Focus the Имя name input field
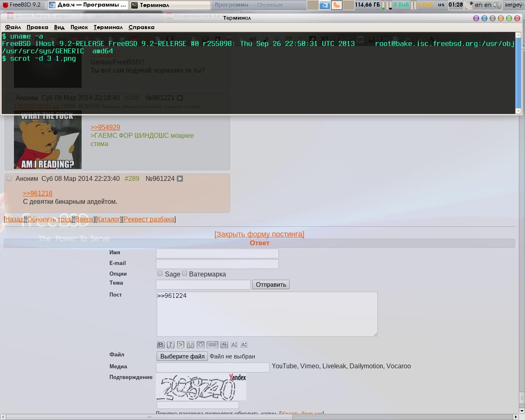Viewport: 525px width, 420px height. coord(217,253)
